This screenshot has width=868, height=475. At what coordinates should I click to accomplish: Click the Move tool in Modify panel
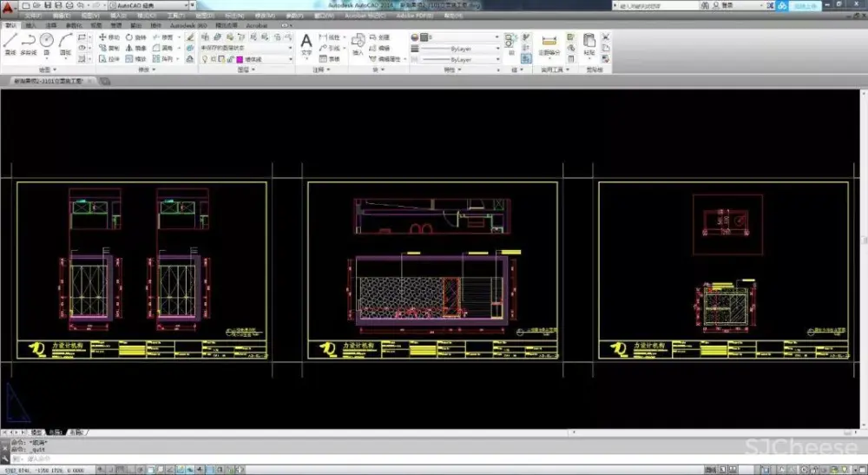pyautogui.click(x=110, y=37)
